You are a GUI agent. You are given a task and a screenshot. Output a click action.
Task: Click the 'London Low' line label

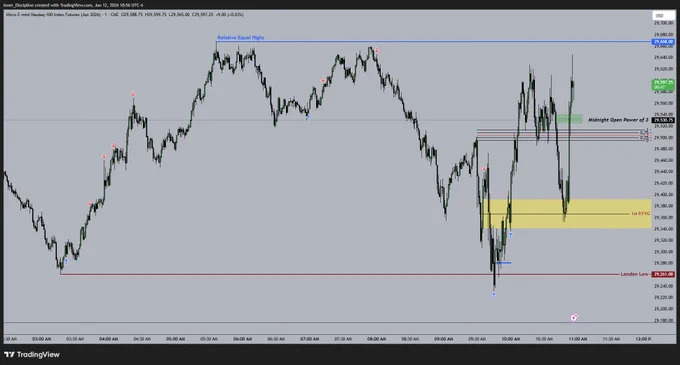pyautogui.click(x=634, y=274)
